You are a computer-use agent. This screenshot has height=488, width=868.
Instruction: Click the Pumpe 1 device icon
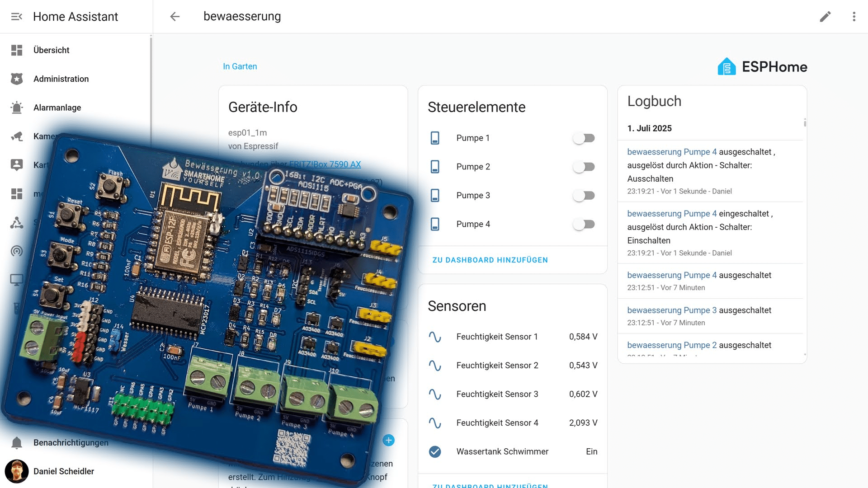tap(435, 138)
